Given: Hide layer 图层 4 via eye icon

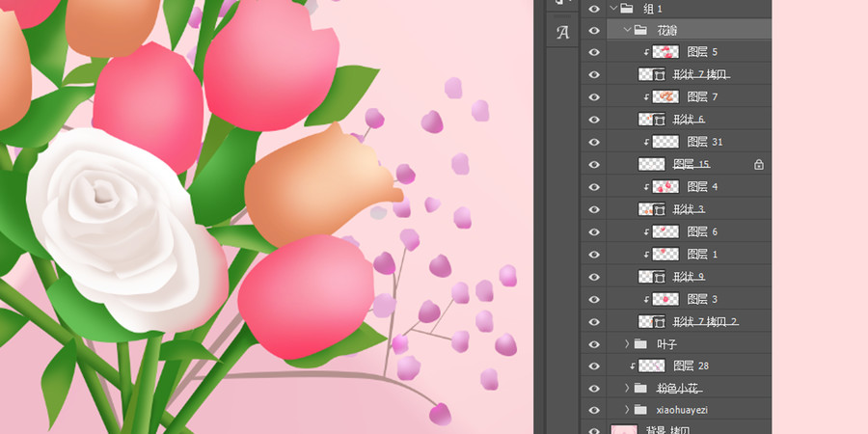Looking at the screenshot, I should coord(594,186).
